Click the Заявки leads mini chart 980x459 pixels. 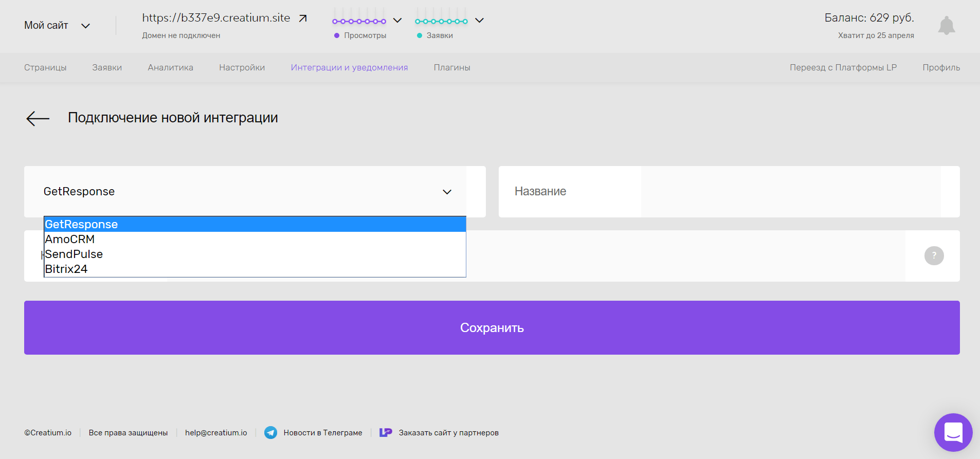441,17
